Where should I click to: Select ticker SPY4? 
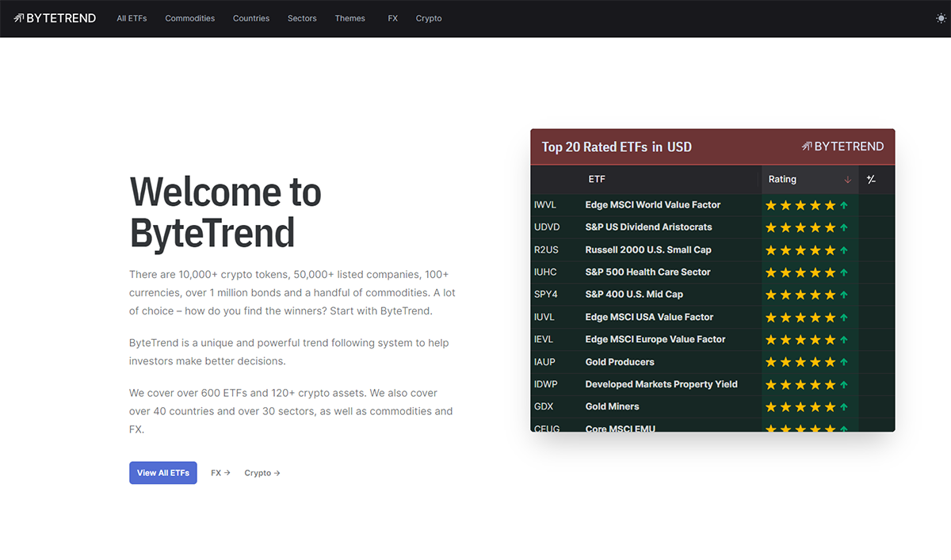(545, 295)
